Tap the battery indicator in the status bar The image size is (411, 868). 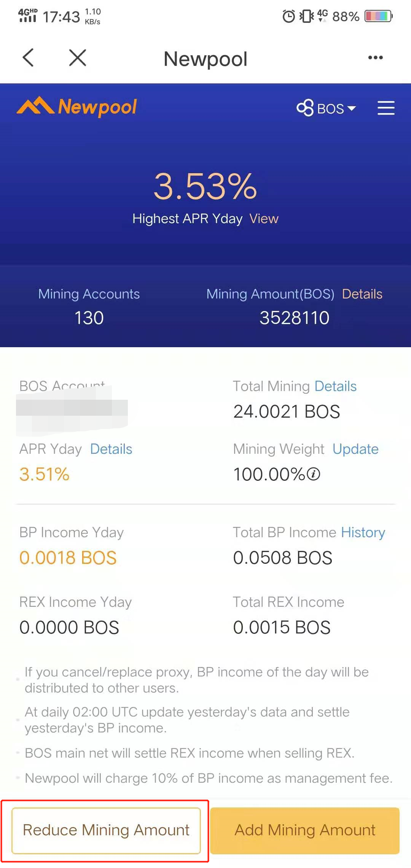click(378, 16)
